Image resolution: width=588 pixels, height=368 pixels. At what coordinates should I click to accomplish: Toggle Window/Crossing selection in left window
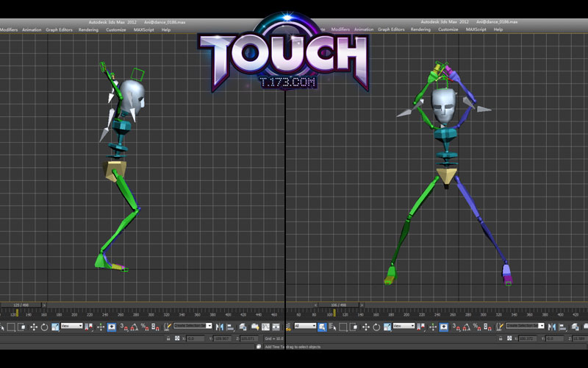[21, 327]
